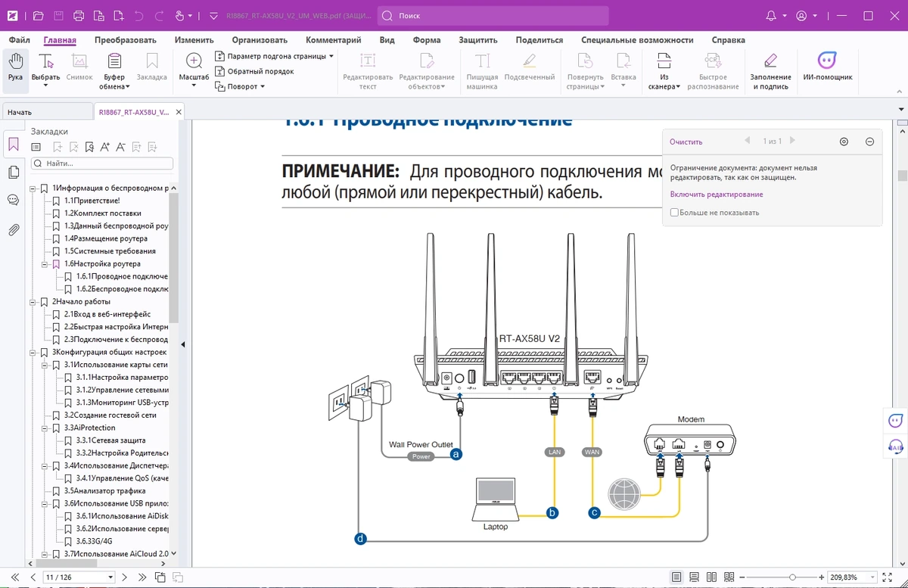Switch to the Преобразовать ribbon tab
The image size is (908, 588).
(x=125, y=40)
